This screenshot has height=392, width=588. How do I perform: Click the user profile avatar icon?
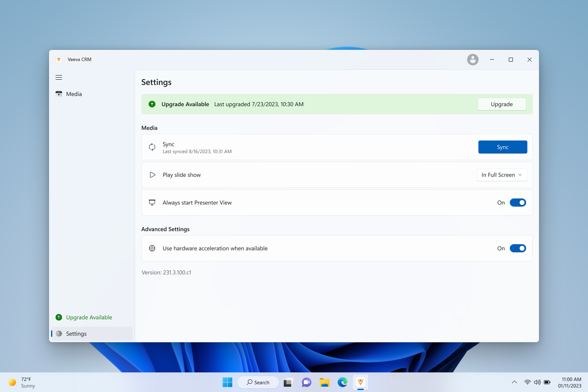tap(472, 60)
